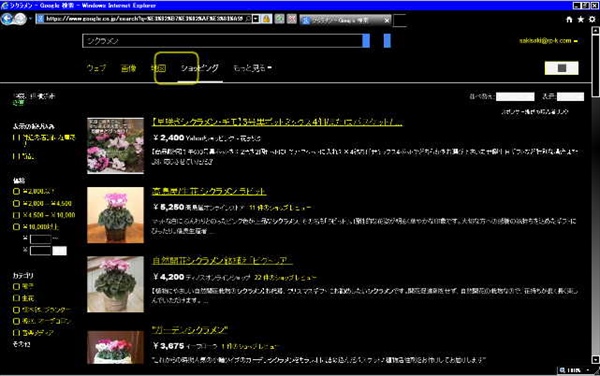Click the その他 category text

[21, 344]
